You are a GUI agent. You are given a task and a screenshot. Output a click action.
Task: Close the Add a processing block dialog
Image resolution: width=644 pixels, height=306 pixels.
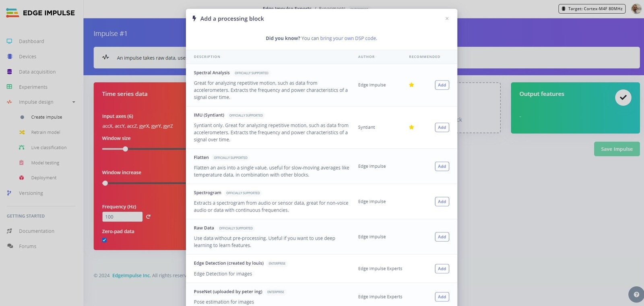coord(447,18)
